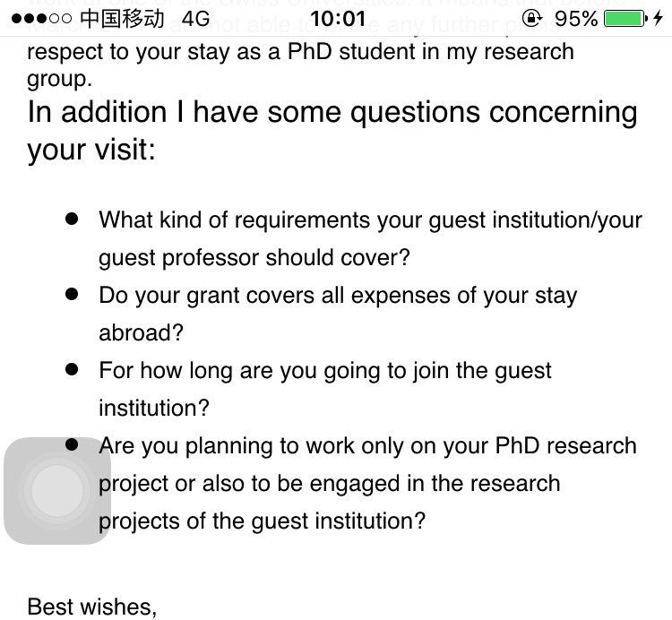Tap the "Best wishes," closing line
The height and width of the screenshot is (620, 672).
pos(92,607)
